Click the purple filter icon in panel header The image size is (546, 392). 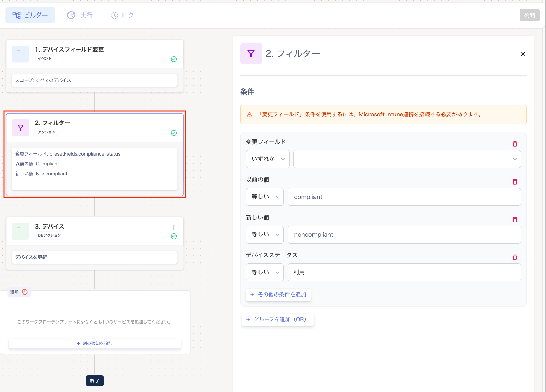point(251,54)
